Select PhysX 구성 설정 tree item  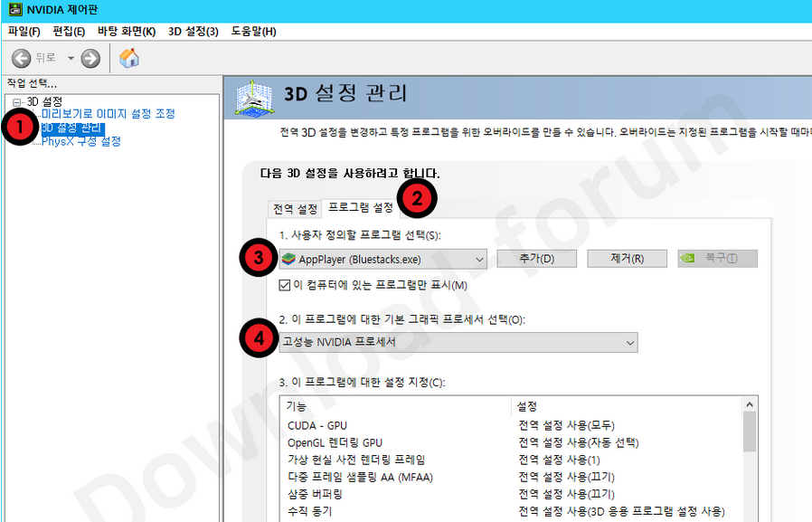coord(81,141)
